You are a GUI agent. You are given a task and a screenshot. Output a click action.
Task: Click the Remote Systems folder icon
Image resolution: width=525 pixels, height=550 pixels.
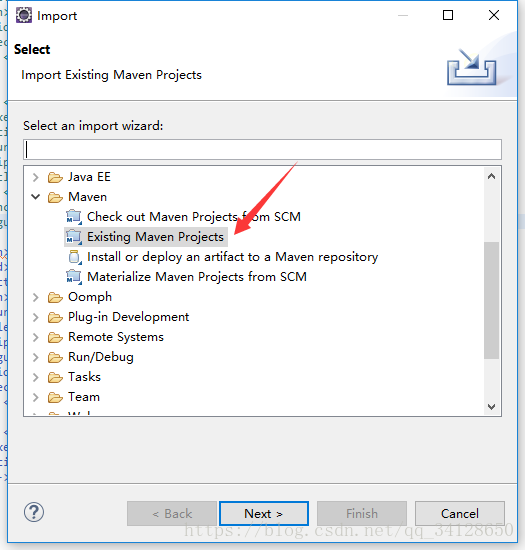55,337
